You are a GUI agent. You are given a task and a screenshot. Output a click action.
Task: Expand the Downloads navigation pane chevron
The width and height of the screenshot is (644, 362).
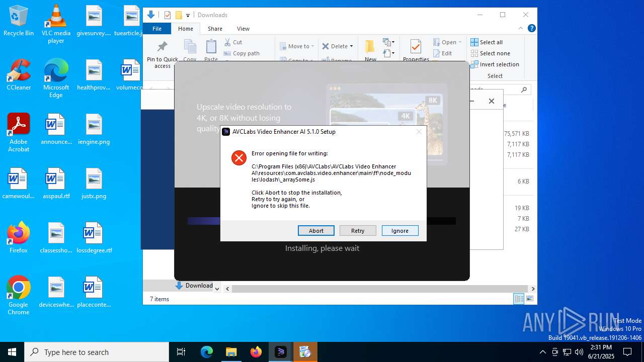pos(217,289)
